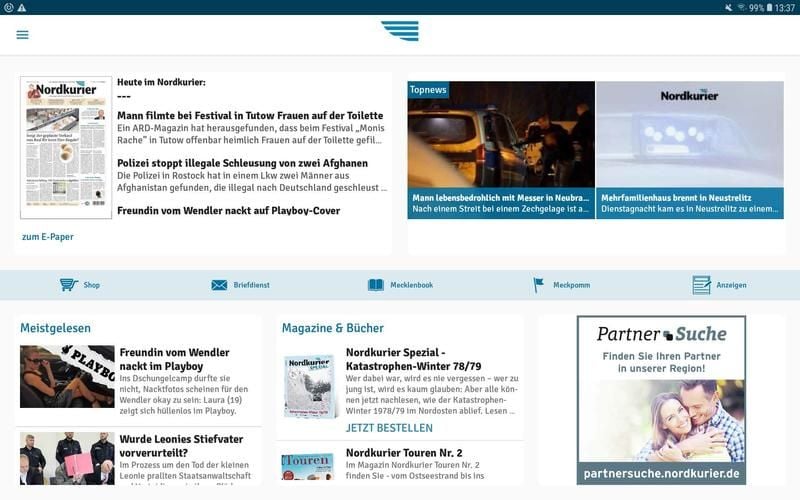The width and height of the screenshot is (800, 500).
Task: Open the hamburger navigation menu
Action: click(22, 35)
